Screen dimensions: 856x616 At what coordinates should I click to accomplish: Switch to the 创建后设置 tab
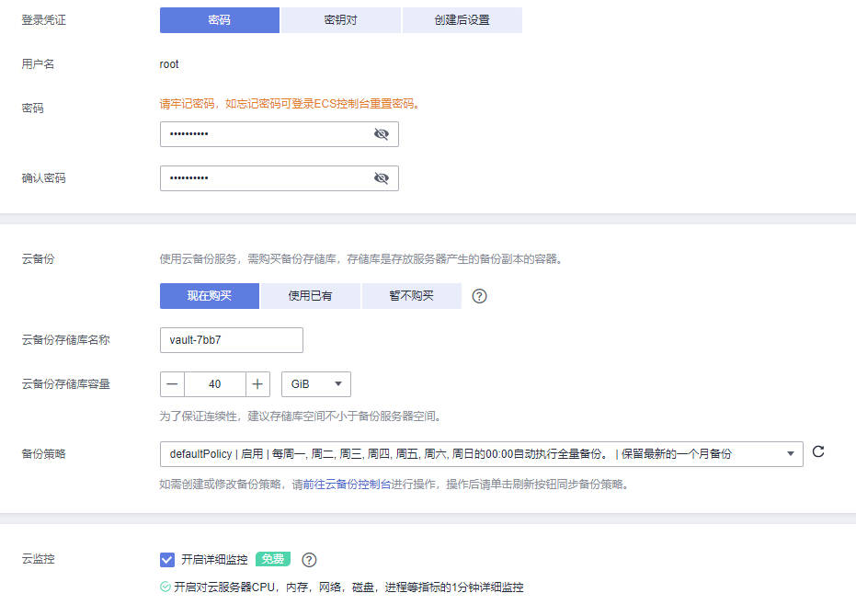pyautogui.click(x=461, y=19)
